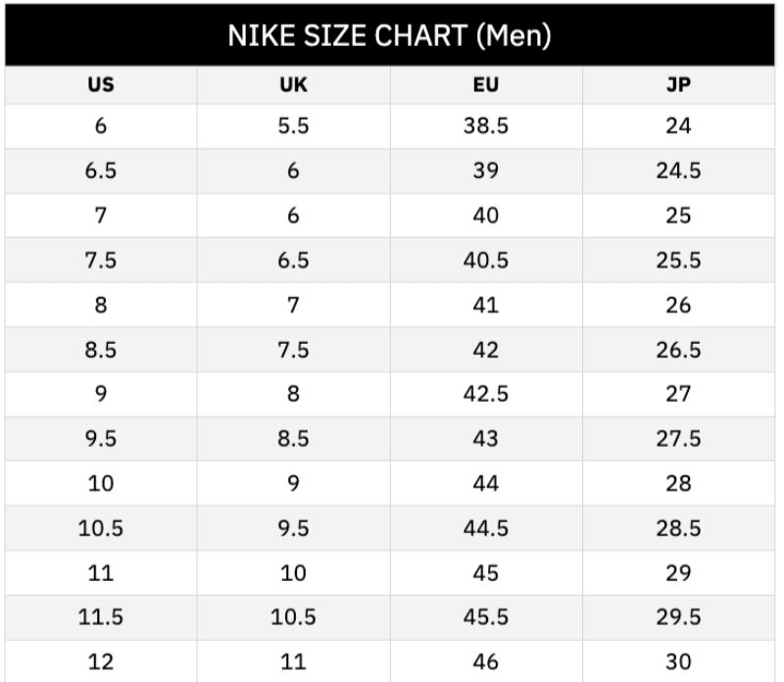Click EU size 40.5 cell
The height and width of the screenshot is (682, 784).
[485, 260]
